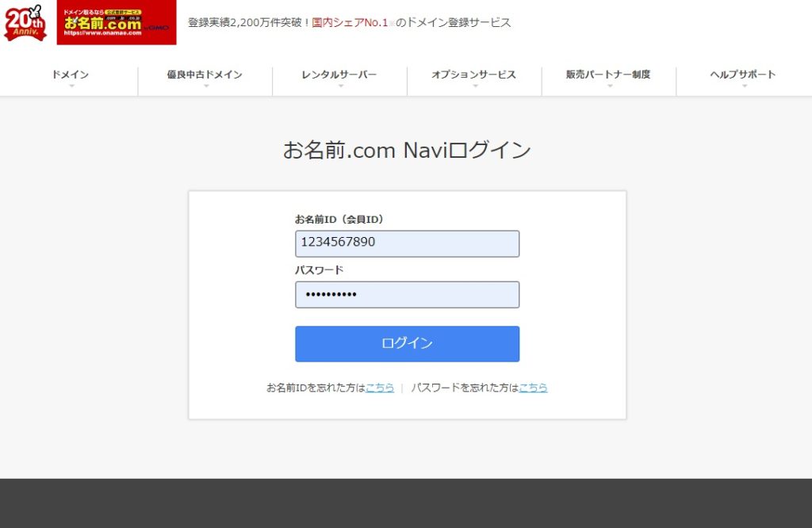Follow こちら link for forgotten お名前ID

pyautogui.click(x=380, y=388)
